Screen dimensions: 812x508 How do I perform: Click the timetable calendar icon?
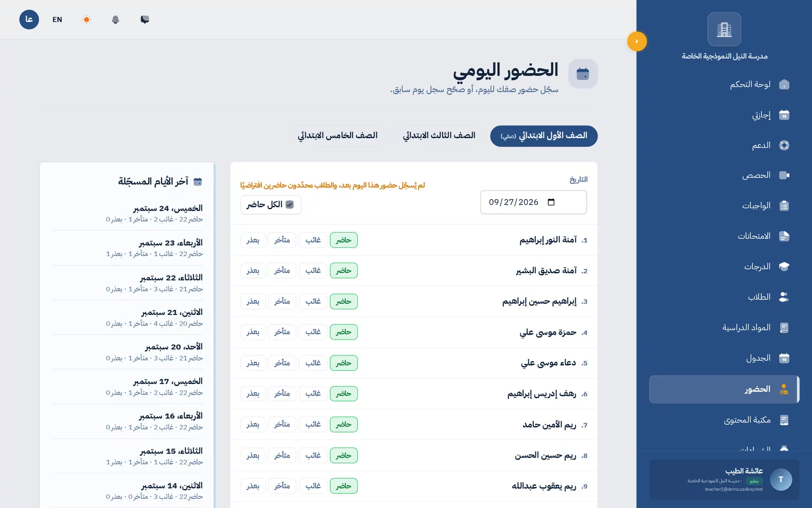coord(784,358)
